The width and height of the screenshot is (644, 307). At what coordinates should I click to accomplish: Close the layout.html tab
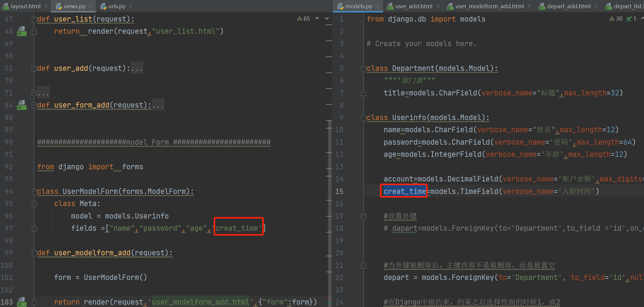(x=46, y=6)
